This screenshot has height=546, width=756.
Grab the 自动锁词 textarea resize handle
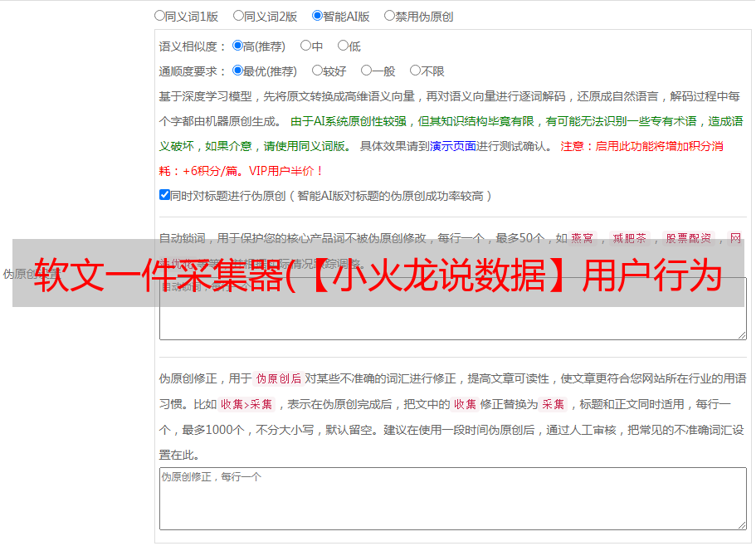pyautogui.click(x=742, y=335)
